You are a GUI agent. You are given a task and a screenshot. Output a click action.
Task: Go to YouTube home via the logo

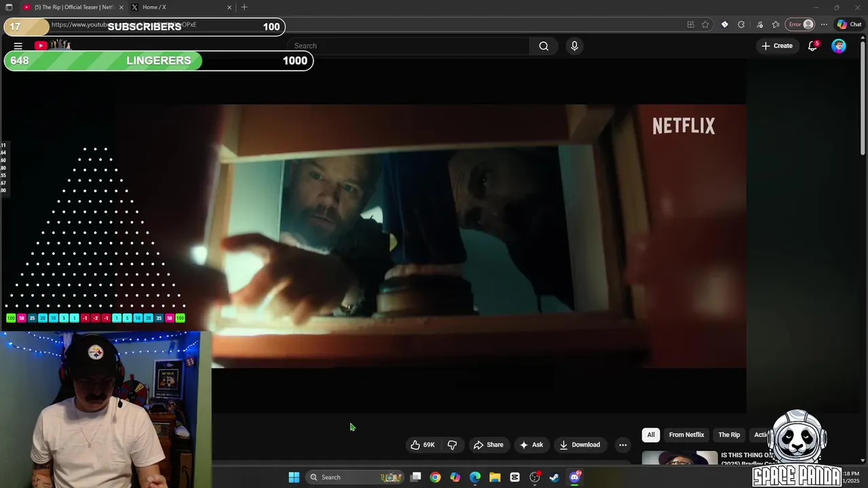(53, 45)
